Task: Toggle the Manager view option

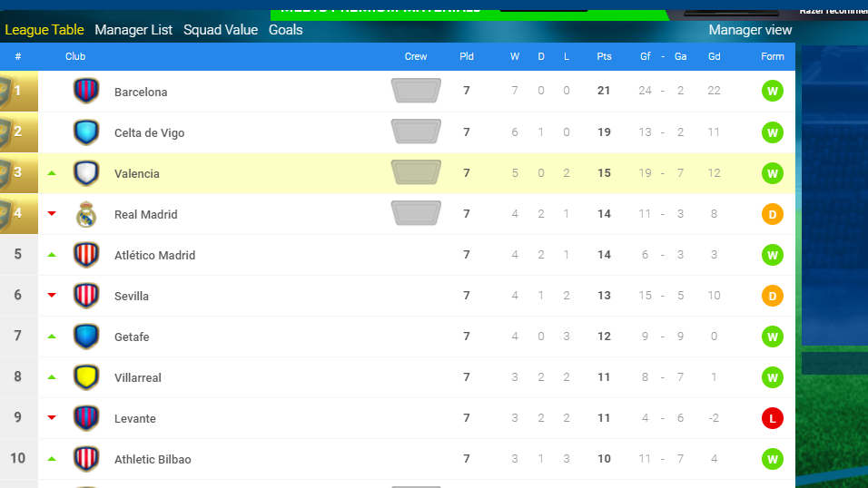Action: (x=750, y=30)
